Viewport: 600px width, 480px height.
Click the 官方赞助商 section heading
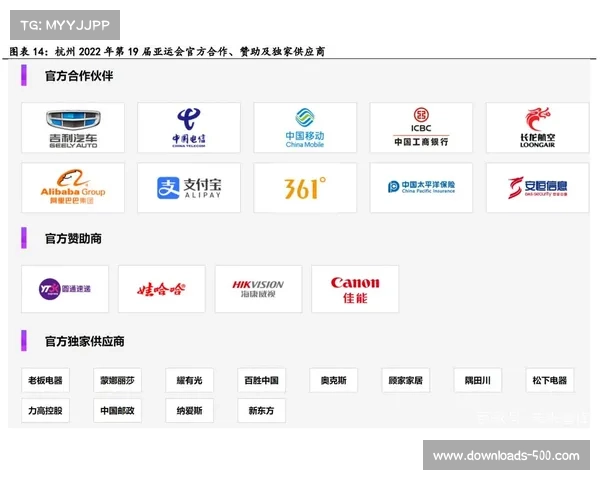73,238
